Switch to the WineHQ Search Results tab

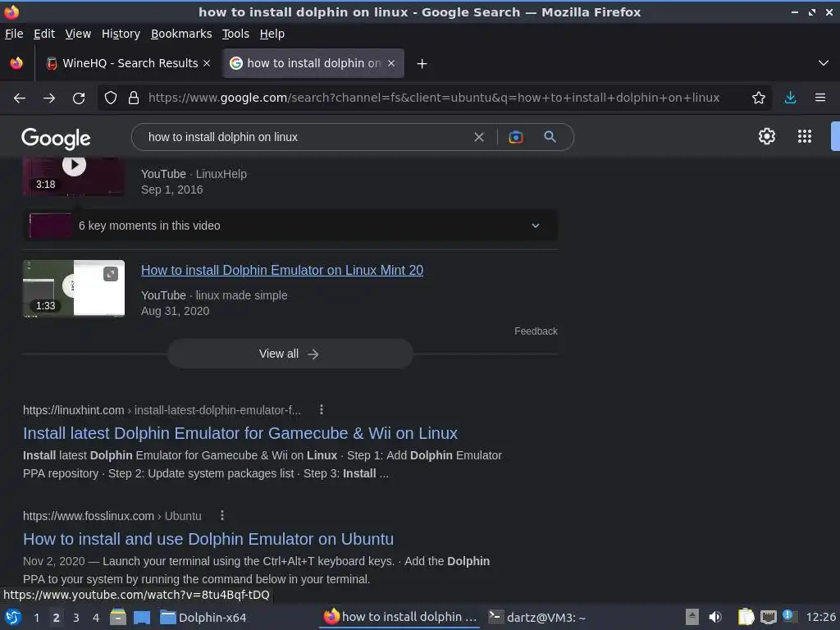coord(129,63)
